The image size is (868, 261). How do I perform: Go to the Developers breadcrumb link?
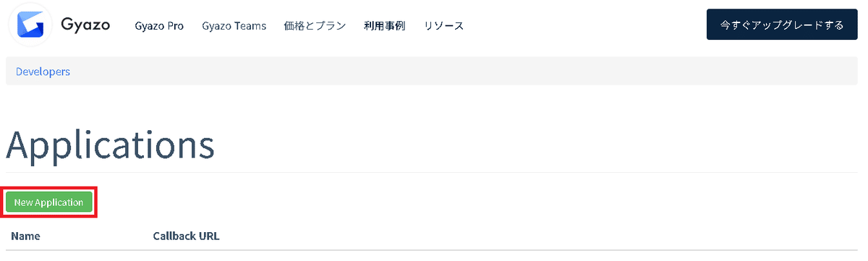43,72
